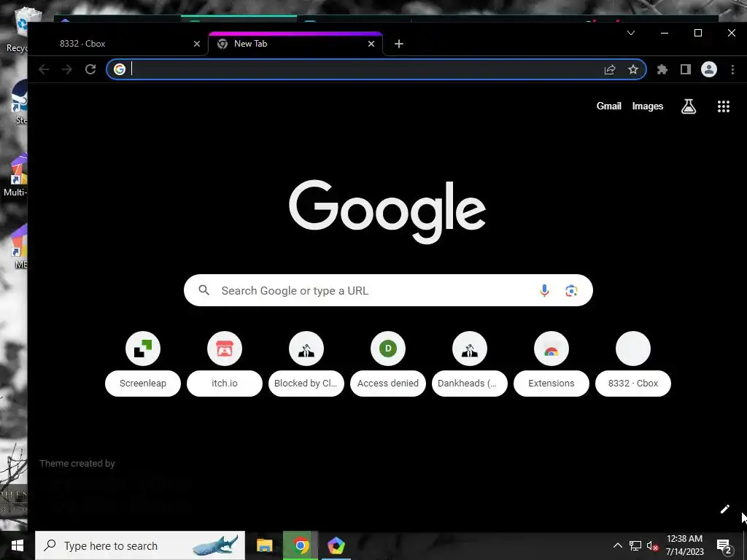Toggle the side panel icon
This screenshot has height=560, width=747.
[x=686, y=69]
